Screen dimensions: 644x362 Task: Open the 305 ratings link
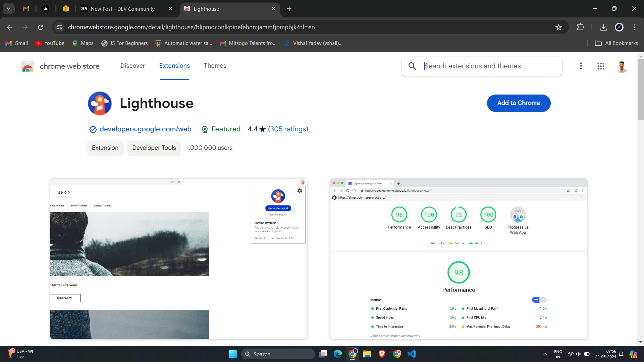pos(288,129)
